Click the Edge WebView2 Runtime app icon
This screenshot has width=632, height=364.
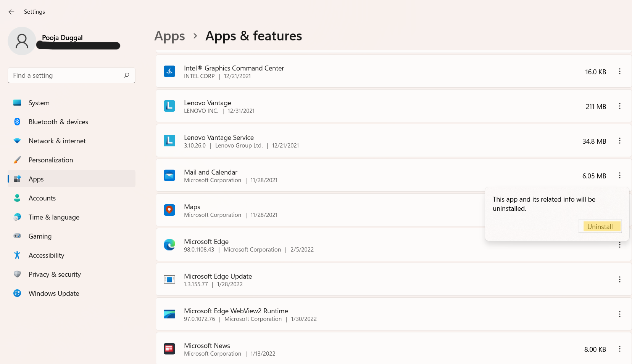(x=169, y=314)
